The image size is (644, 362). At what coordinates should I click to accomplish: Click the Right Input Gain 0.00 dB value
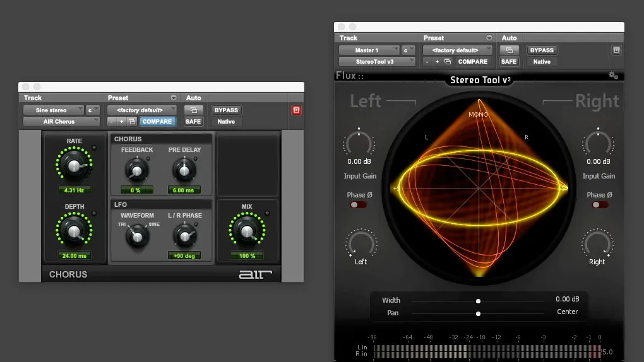[598, 161]
